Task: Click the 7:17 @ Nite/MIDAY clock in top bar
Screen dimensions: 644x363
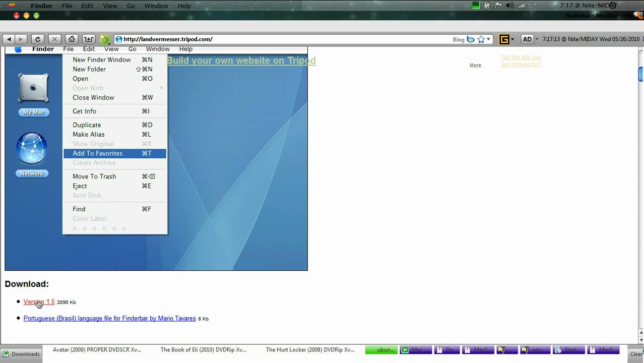Action: click(588, 6)
